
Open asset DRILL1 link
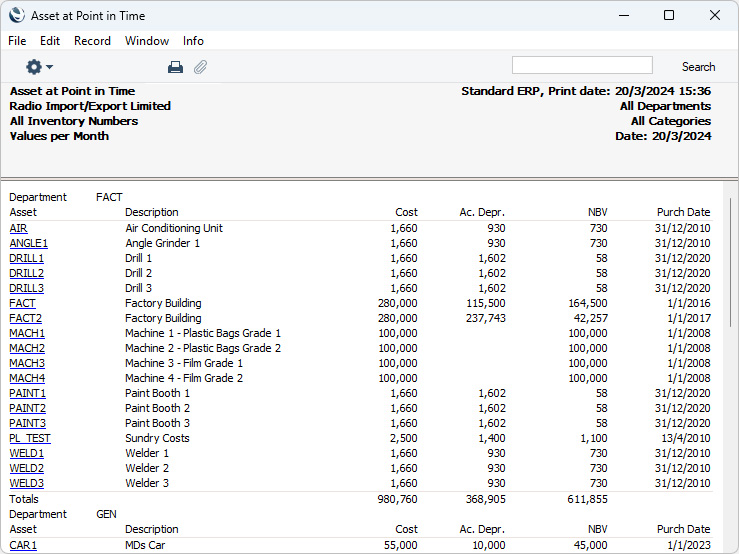coord(26,258)
